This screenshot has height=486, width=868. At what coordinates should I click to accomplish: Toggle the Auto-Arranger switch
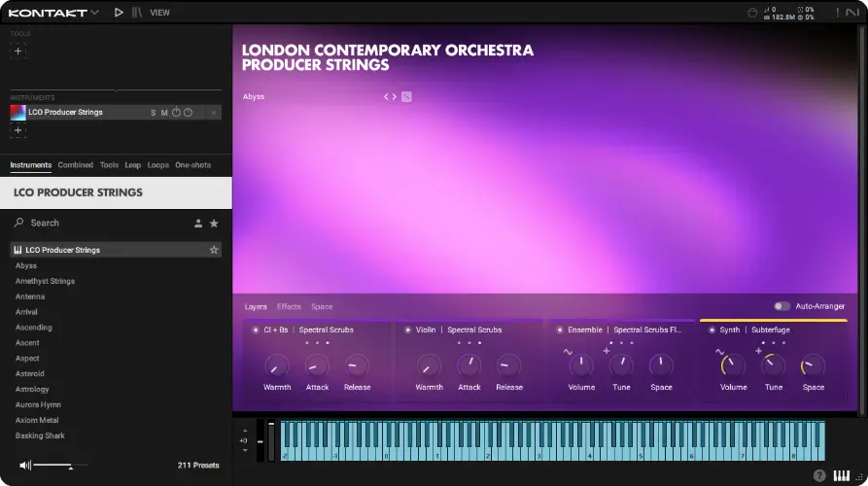(781, 306)
